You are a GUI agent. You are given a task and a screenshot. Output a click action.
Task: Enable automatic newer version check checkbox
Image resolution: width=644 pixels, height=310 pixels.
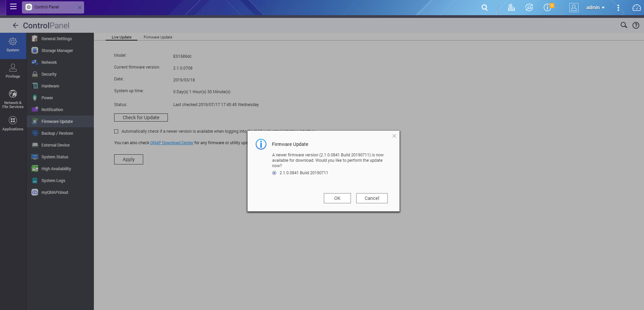(x=116, y=131)
